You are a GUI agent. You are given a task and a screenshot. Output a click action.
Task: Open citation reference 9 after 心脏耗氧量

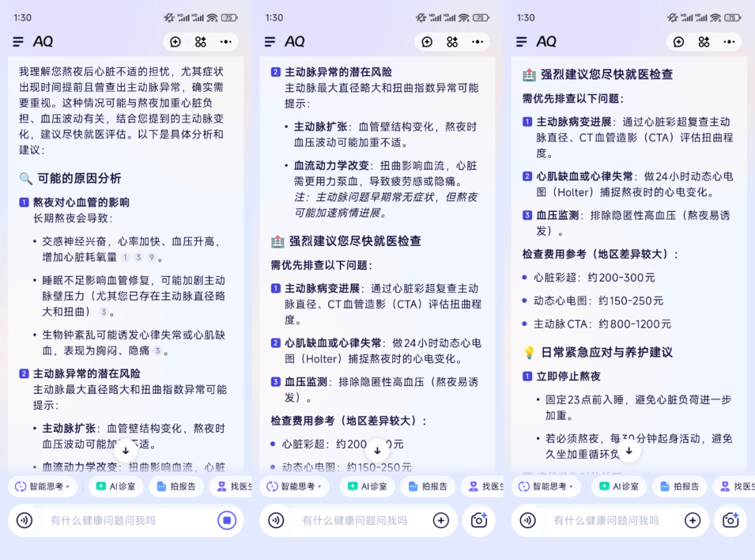click(x=151, y=259)
